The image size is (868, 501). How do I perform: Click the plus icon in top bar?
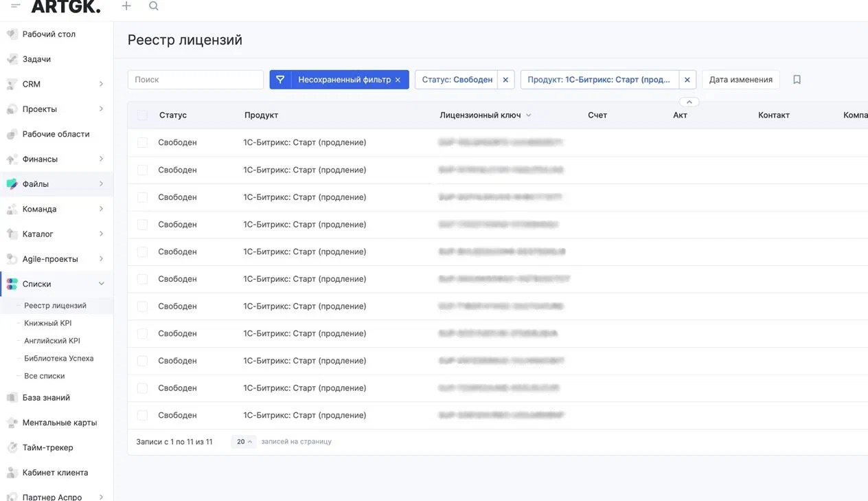pyautogui.click(x=126, y=6)
